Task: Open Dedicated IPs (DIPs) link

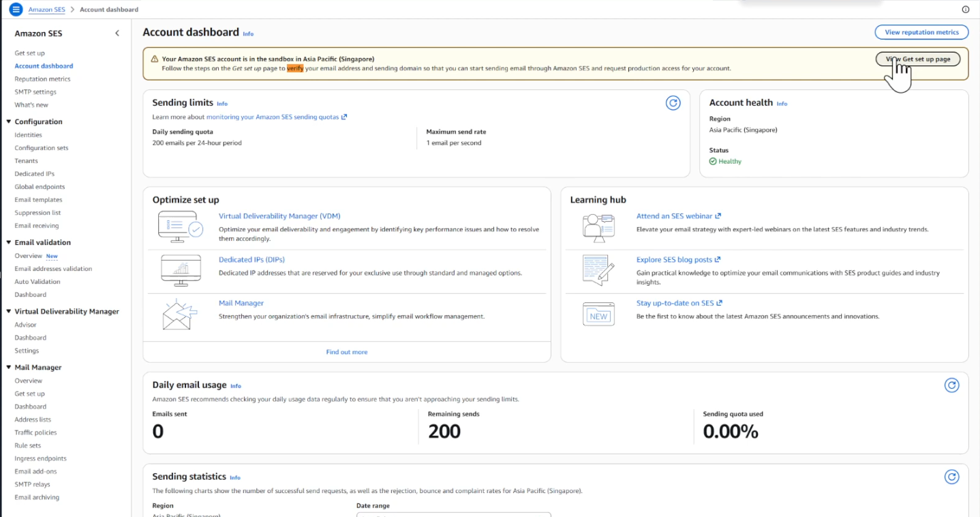Action: [251, 260]
